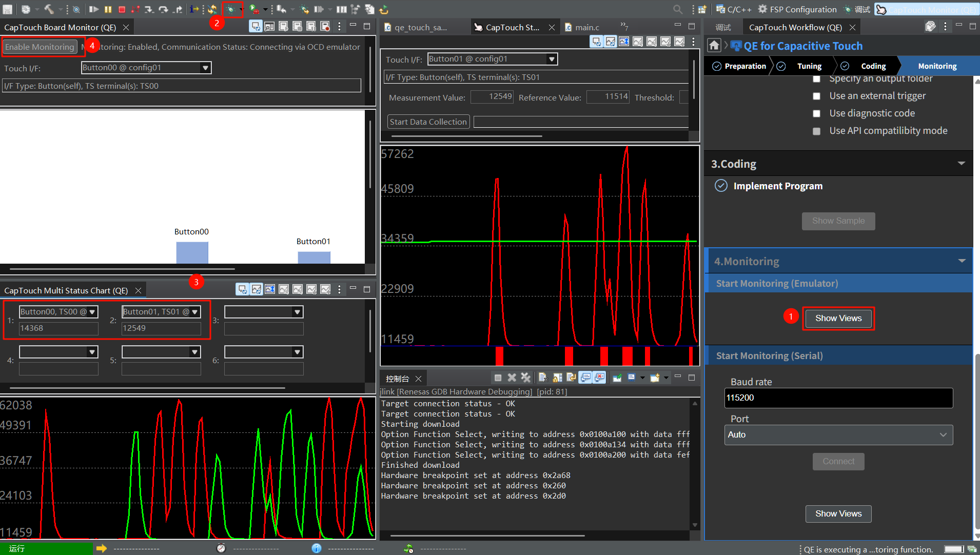
Task: Click record icon in Board Monitor toolbar
Action: (325, 26)
